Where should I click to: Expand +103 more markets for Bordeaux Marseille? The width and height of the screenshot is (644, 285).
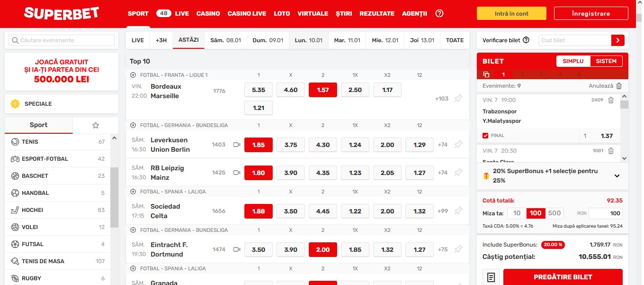442,99
